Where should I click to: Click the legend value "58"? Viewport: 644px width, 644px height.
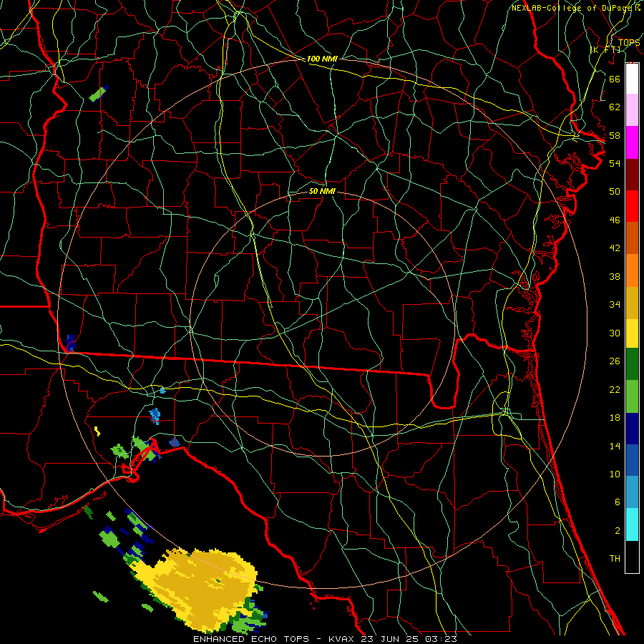(x=615, y=135)
